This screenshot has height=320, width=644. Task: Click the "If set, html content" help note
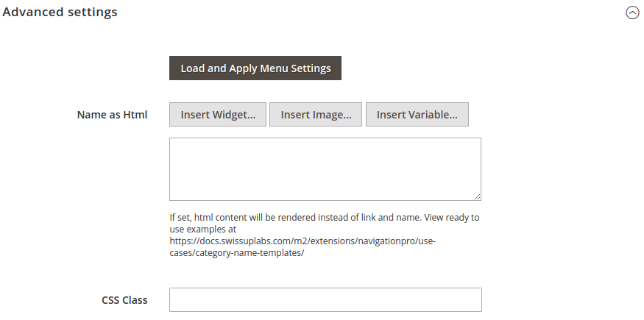click(x=325, y=235)
